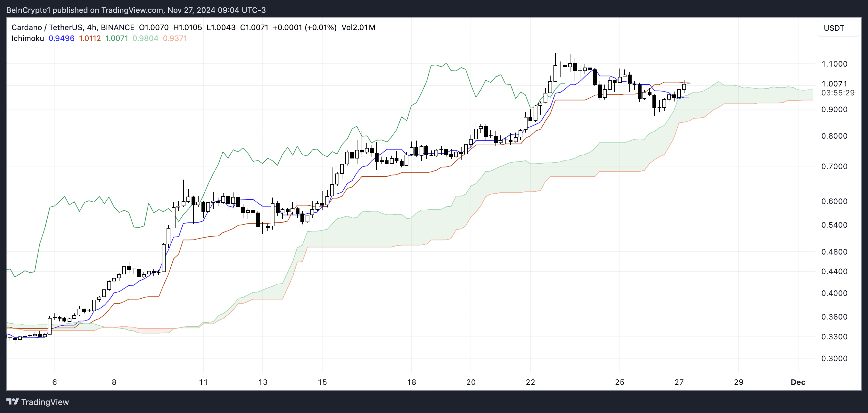Viewport: 868px width, 413px height.
Task: Select the 4h interval label
Action: [x=91, y=28]
